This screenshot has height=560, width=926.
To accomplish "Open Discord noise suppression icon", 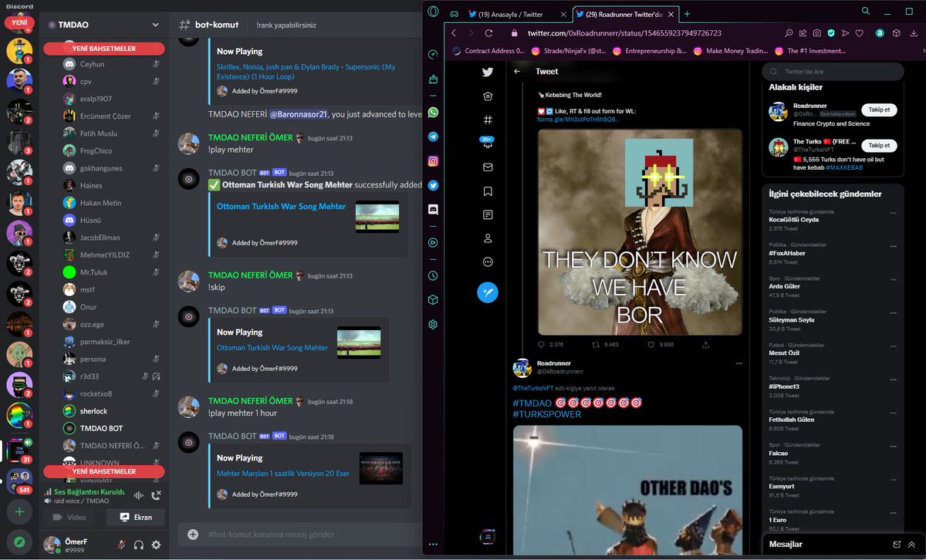I will tap(140, 496).
